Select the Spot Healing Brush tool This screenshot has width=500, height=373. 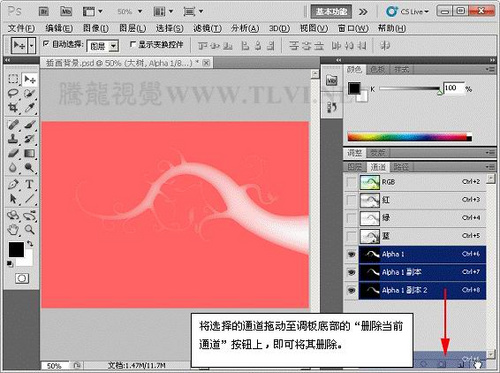tap(13, 125)
